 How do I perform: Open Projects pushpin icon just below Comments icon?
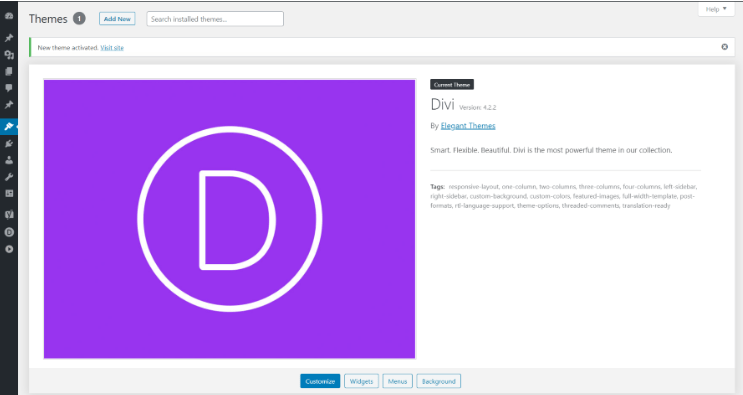coord(9,105)
